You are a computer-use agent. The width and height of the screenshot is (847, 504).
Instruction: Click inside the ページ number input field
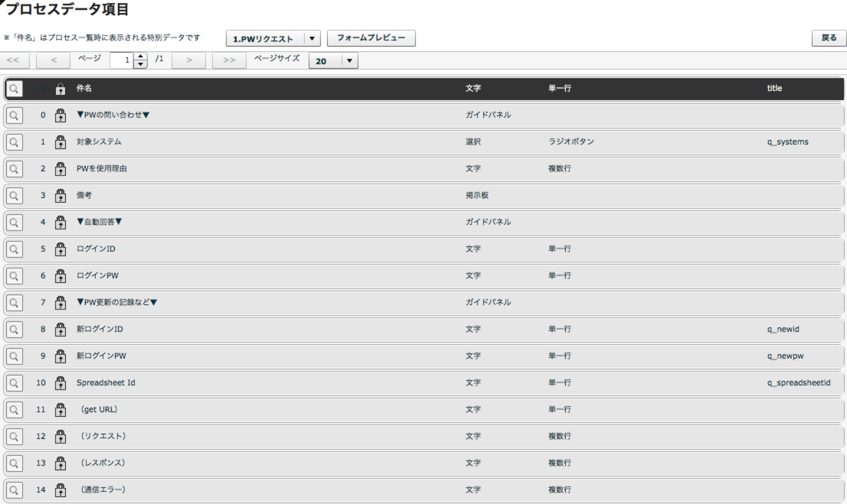[122, 60]
